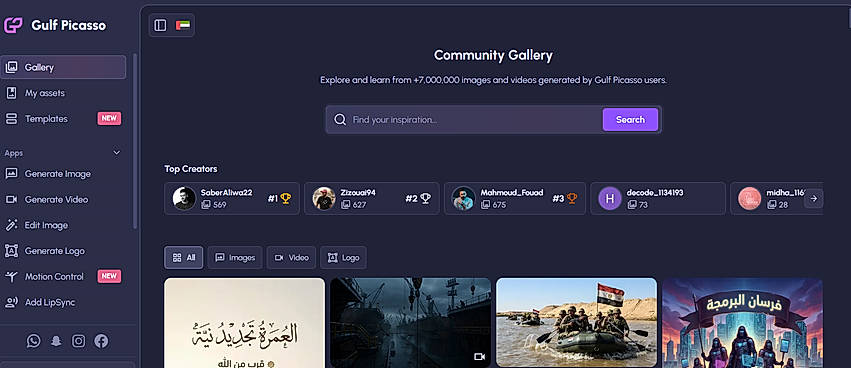Screen dimensions: 851x368
Task: Open SaberAliwa22 creator card
Action: click(232, 199)
